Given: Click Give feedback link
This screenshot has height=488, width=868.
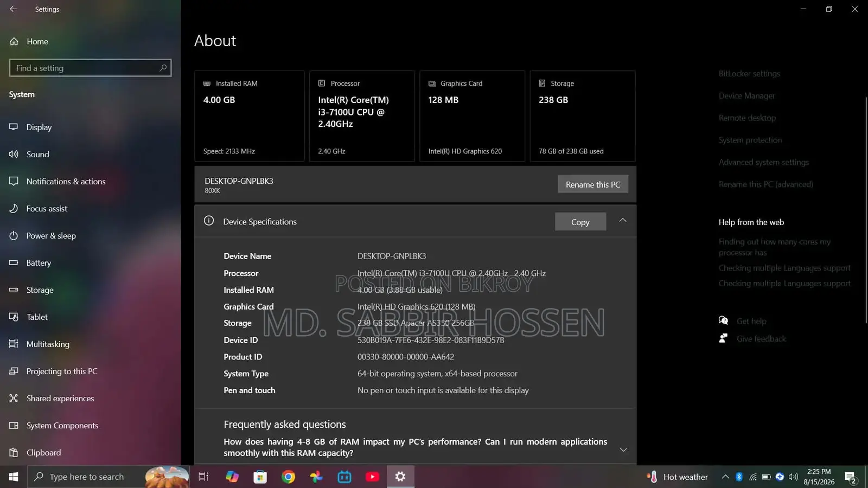Looking at the screenshot, I should [761, 339].
